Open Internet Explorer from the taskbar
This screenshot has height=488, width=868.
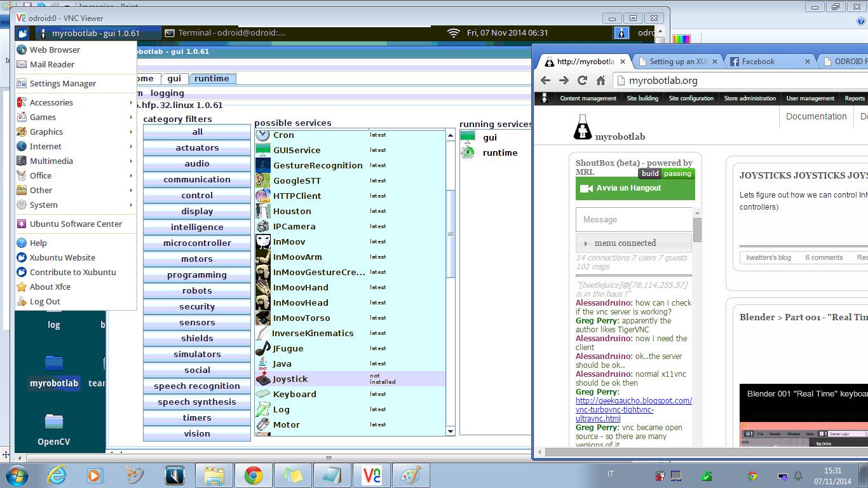tap(57, 475)
